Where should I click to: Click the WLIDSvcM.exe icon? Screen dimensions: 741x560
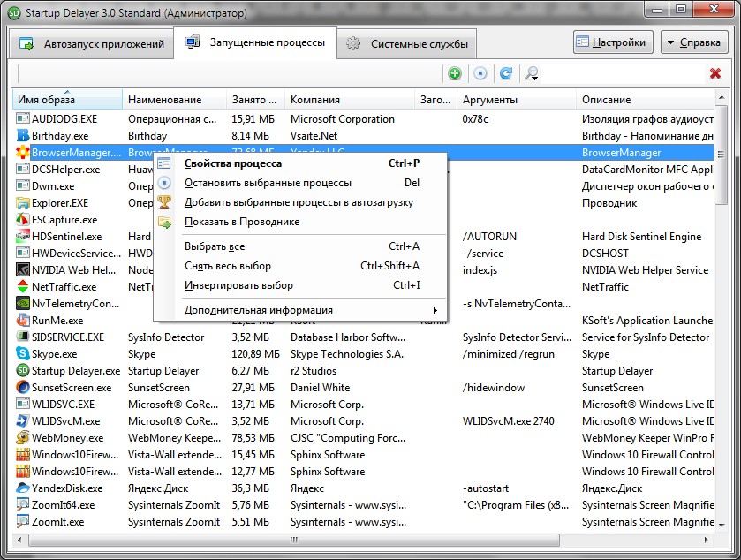pyautogui.click(x=23, y=421)
